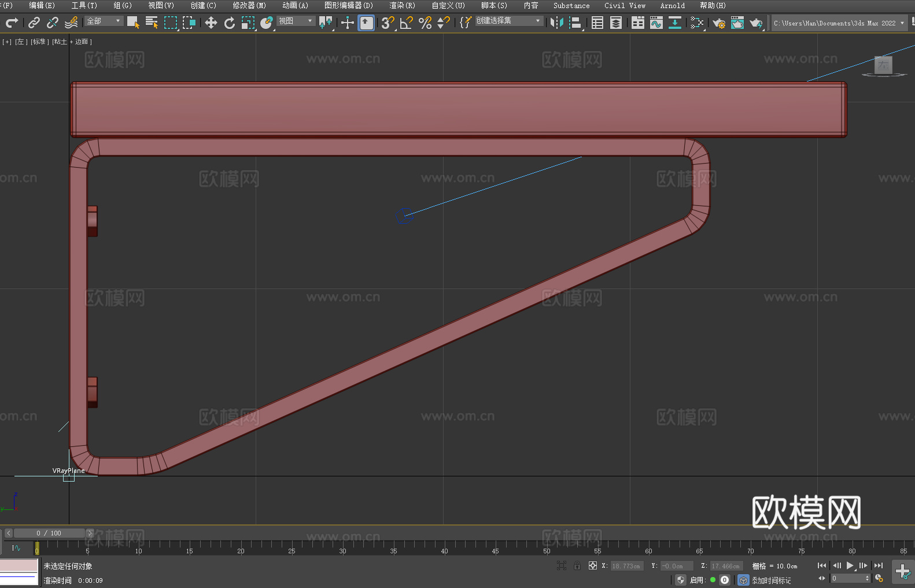
Task: Toggle Select and Manipulate tool
Action: click(x=347, y=23)
